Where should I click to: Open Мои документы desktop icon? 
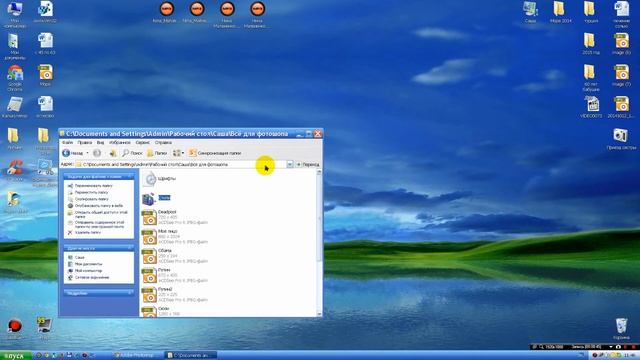coord(15,47)
